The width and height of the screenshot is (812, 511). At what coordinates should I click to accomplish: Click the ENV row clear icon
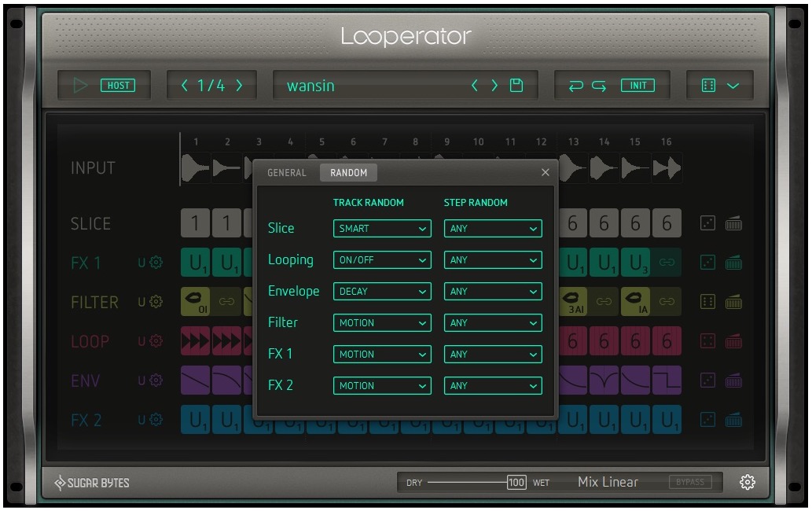733,380
